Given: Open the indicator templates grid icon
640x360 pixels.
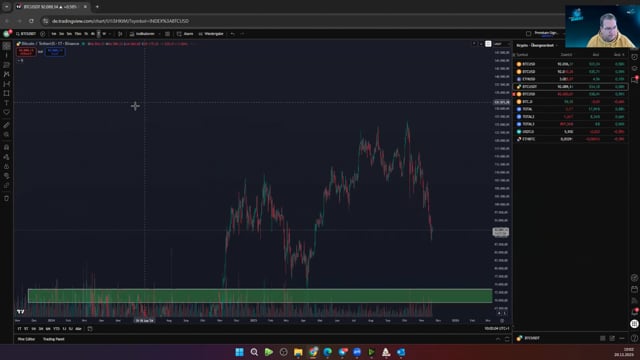Looking at the screenshot, I should [x=167, y=34].
